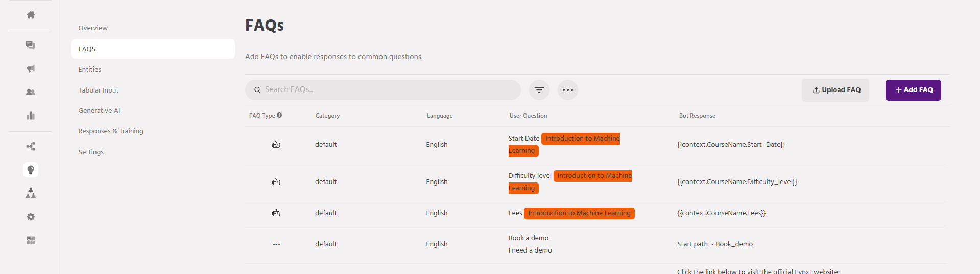980x274 pixels.
Task: Open the users icon in sidebar
Action: (x=31, y=92)
